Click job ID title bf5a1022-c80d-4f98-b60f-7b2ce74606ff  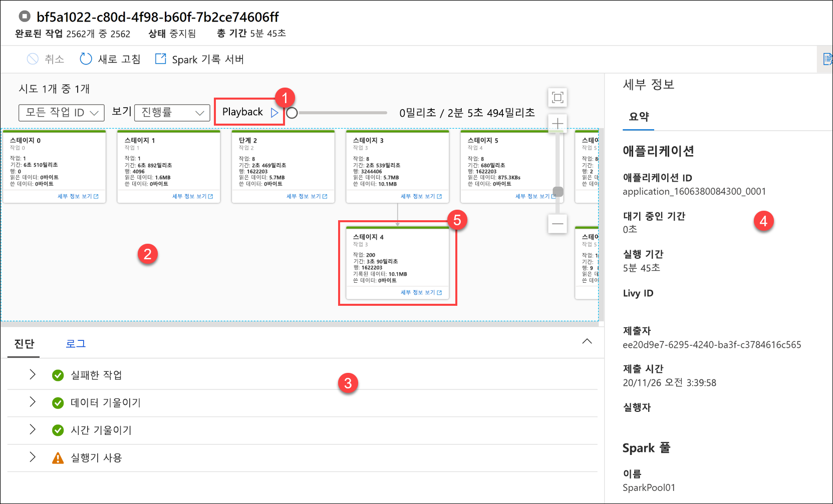158,17
